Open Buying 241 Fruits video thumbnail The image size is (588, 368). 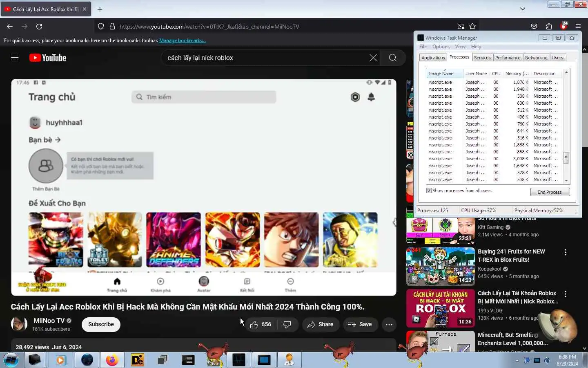pos(441,266)
